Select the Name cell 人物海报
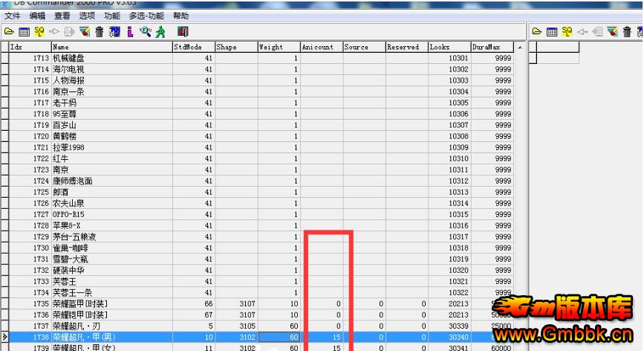The height and width of the screenshot is (351, 644). click(112, 80)
